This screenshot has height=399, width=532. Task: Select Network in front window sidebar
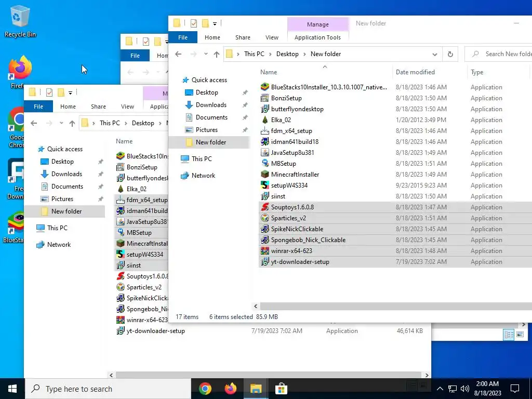point(203,176)
